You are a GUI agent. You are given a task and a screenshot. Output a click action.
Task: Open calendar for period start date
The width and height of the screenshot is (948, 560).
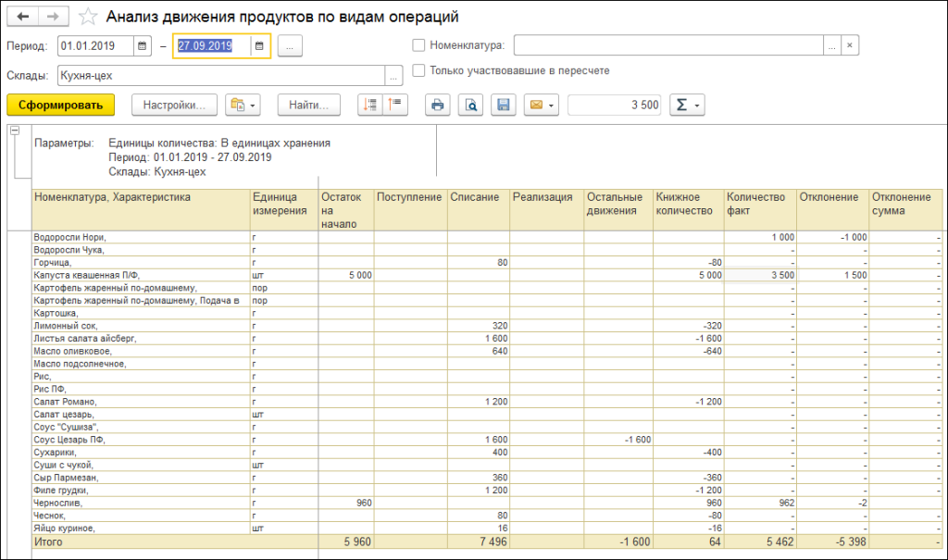(x=142, y=44)
